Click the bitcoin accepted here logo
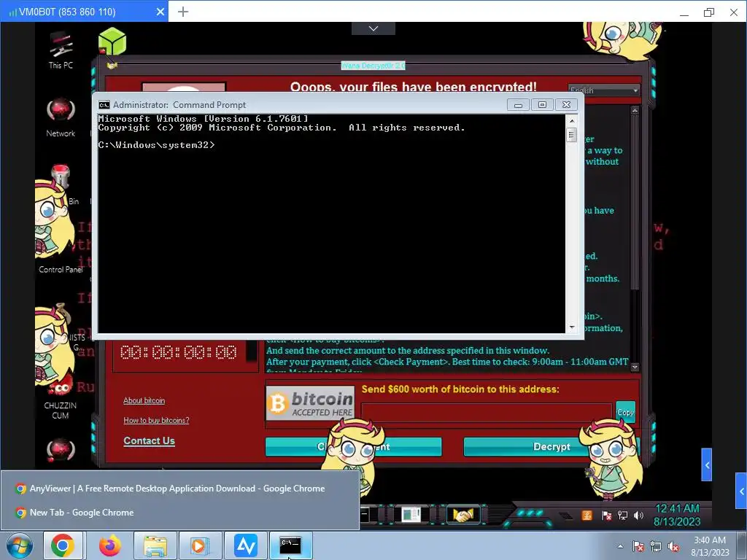The width and height of the screenshot is (747, 560). tap(310, 402)
